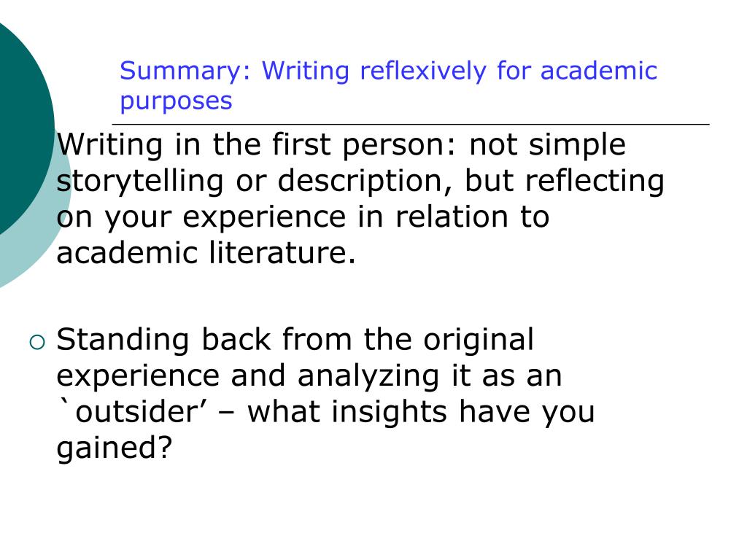Viewport: 747px width, 560px height.
Task: Click the horizontal divider line under the title
Action: (x=411, y=124)
